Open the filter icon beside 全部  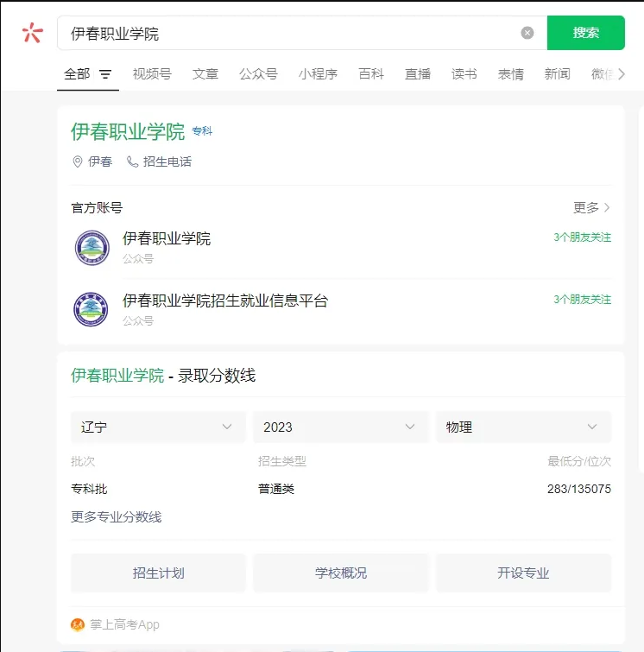[105, 74]
